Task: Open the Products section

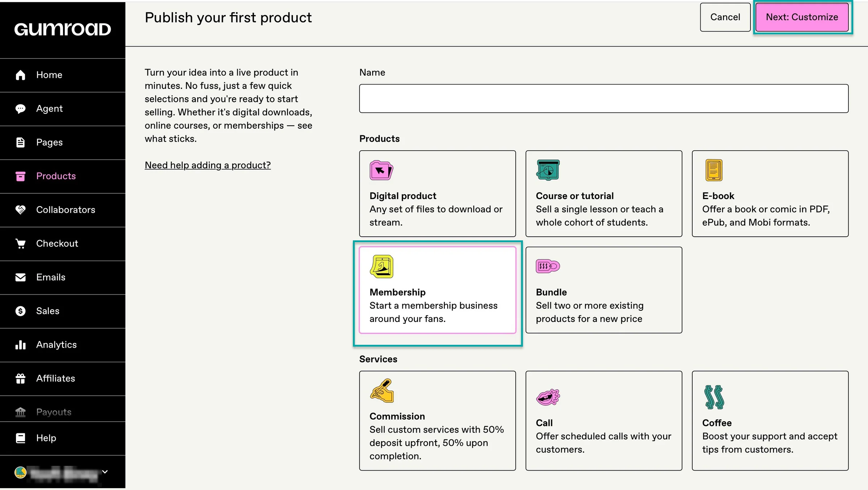Action: pos(63,176)
